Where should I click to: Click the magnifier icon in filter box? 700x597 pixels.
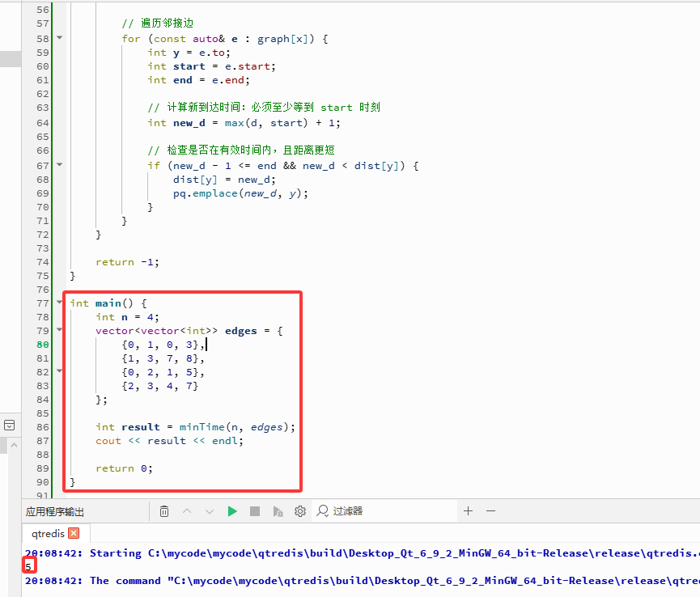coord(322,511)
